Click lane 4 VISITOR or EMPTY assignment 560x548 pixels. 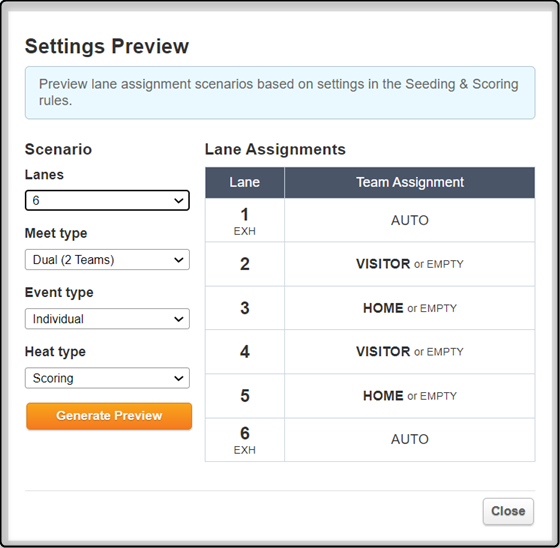[x=410, y=352]
